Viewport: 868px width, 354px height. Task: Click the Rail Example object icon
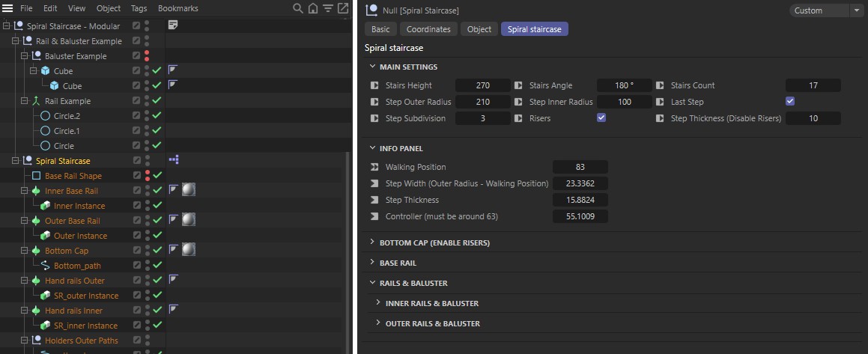[36, 101]
